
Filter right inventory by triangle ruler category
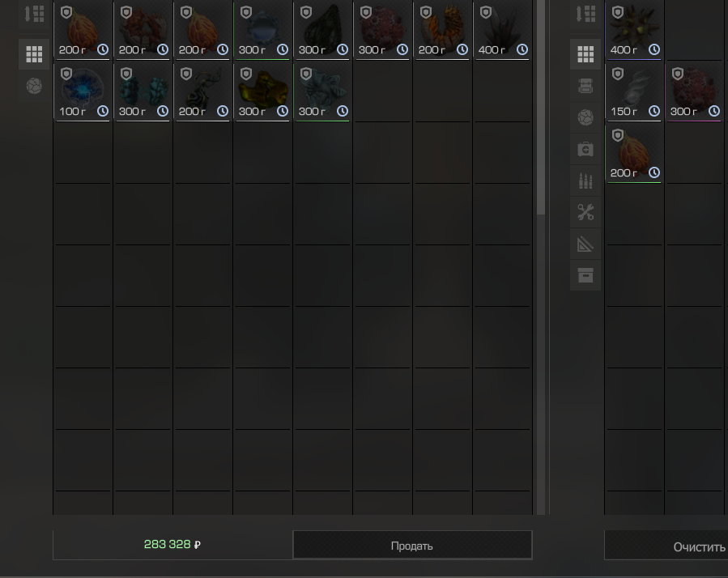point(585,244)
